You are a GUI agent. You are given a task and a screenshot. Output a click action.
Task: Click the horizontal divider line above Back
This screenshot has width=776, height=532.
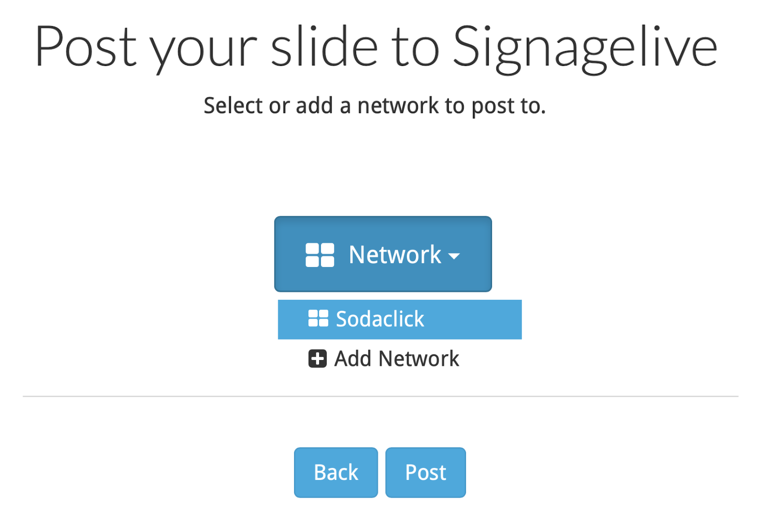(x=380, y=397)
